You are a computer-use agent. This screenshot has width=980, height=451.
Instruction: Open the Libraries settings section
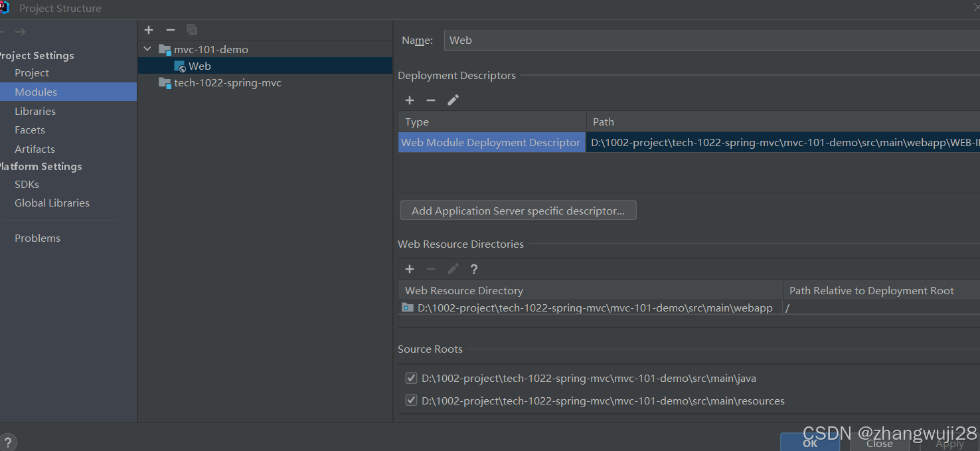35,112
